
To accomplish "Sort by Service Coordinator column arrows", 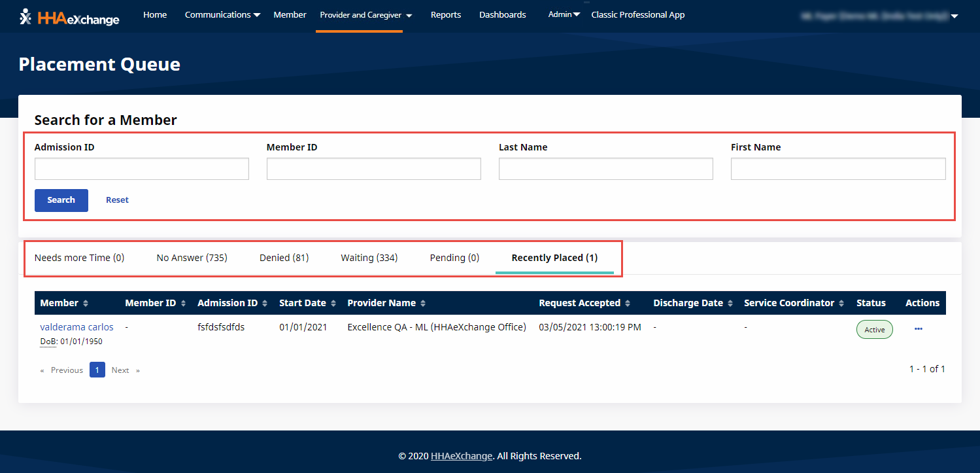I will pos(841,304).
